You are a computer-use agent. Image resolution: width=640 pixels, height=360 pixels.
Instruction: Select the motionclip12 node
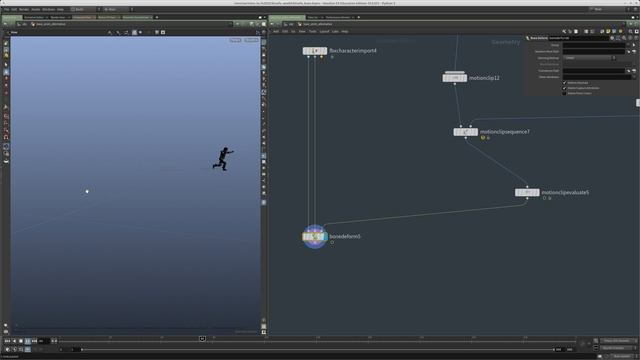[455, 78]
